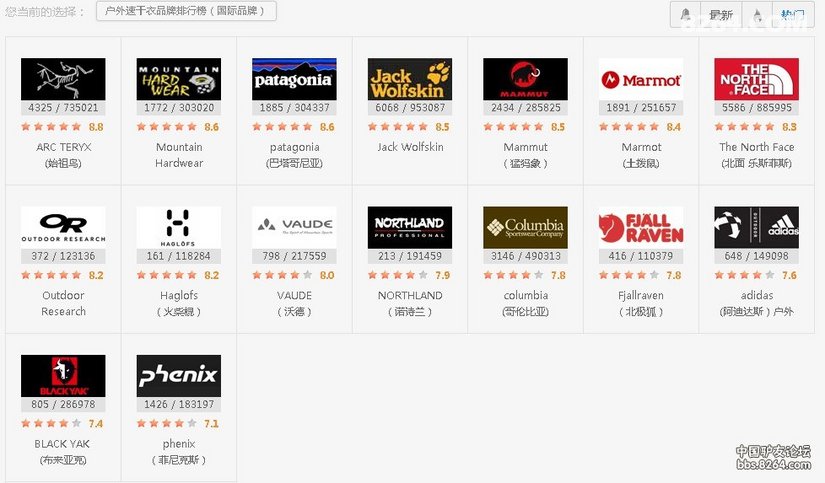Sort brands by 最新
This screenshot has width=825, height=483.
(720, 15)
